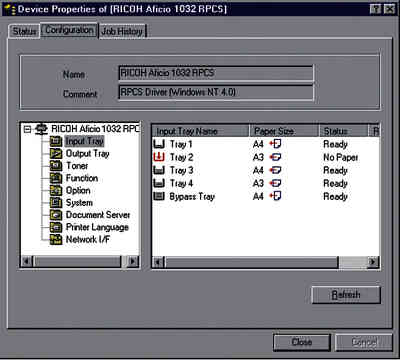Click the A3 paper size of Tray 4
The height and width of the screenshot is (360, 400).
pos(258,183)
